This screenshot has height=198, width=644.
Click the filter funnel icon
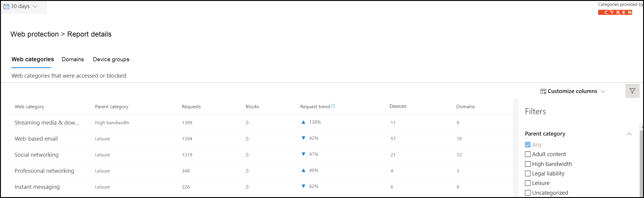tap(632, 91)
